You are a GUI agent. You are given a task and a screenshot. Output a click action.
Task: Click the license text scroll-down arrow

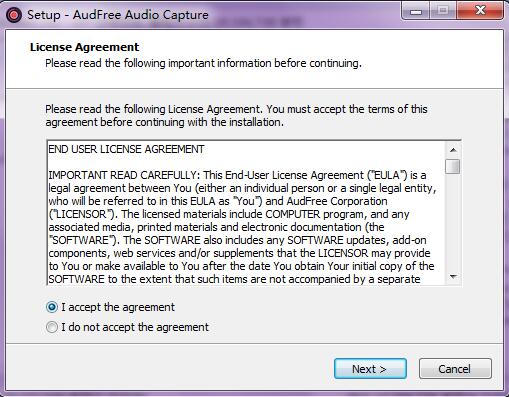point(453,276)
